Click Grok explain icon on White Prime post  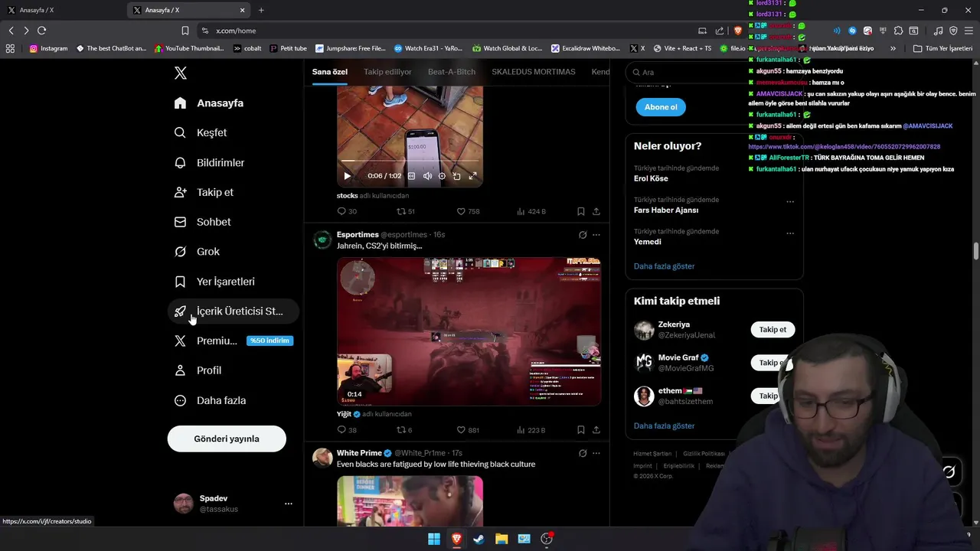click(x=583, y=453)
